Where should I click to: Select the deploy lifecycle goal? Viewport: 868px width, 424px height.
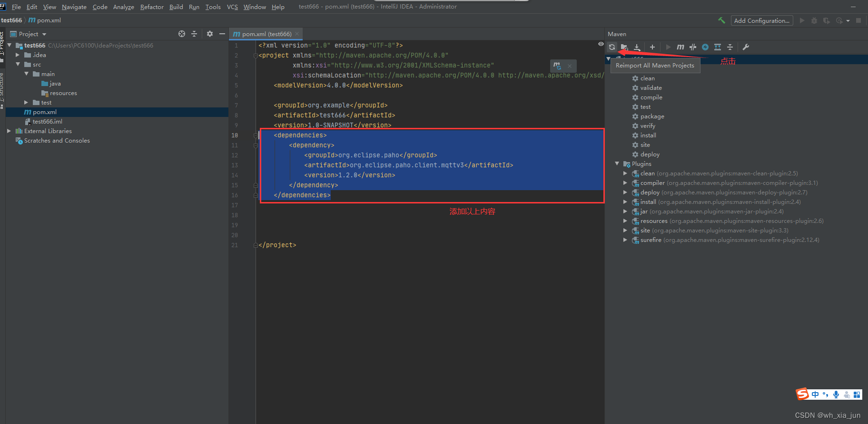(x=650, y=154)
